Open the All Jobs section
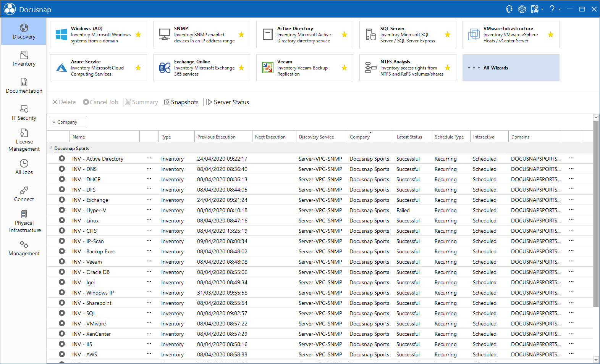This screenshot has height=364, width=600. coord(24,167)
